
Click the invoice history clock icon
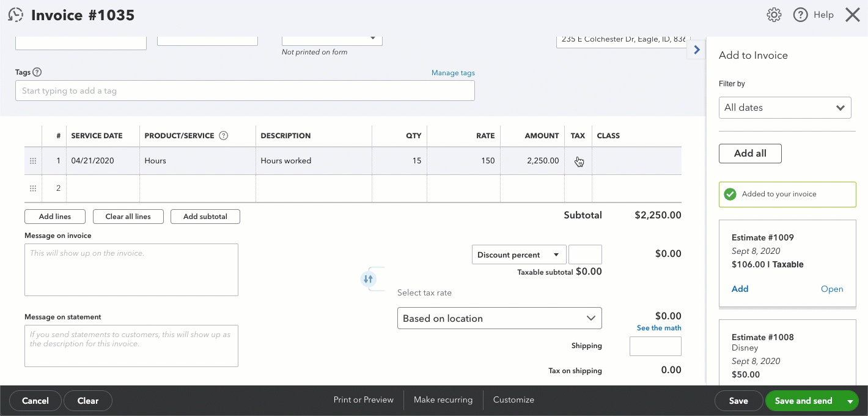pos(16,15)
